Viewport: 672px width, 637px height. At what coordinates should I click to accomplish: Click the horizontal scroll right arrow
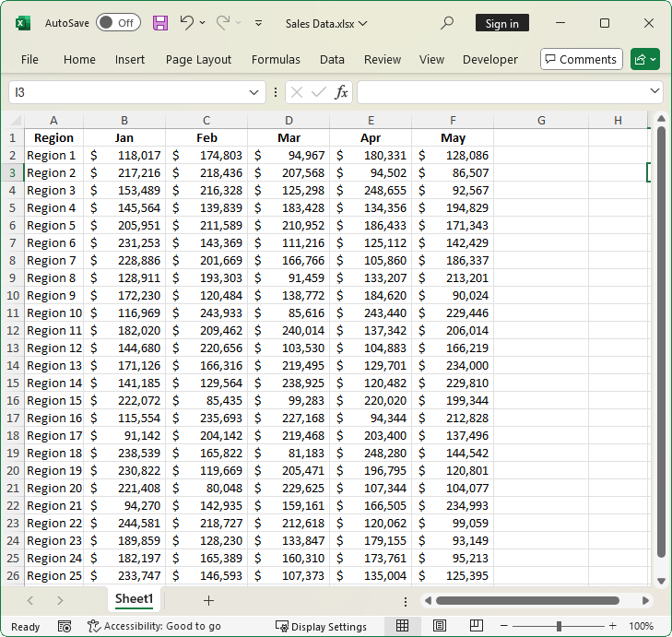(645, 601)
